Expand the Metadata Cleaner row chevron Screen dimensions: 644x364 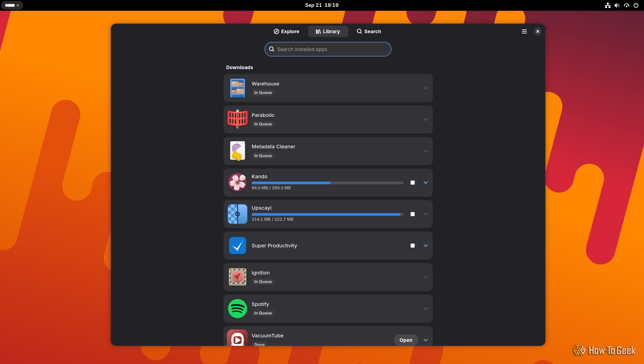point(426,151)
